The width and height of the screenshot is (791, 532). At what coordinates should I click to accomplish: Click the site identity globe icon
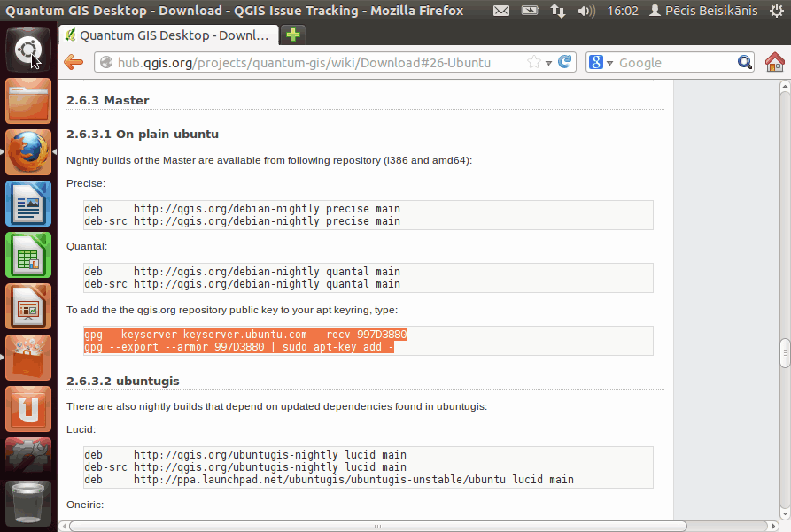pos(106,63)
